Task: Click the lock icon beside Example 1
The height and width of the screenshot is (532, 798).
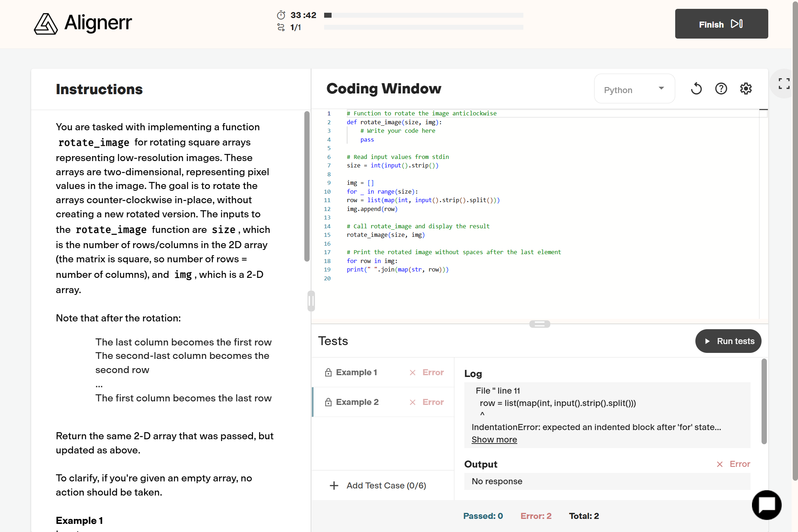Action: [328, 372]
